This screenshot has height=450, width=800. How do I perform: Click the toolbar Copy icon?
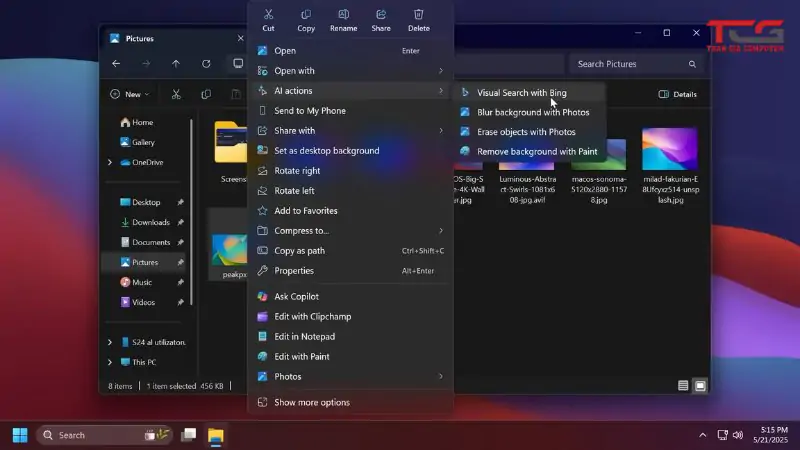(x=206, y=94)
